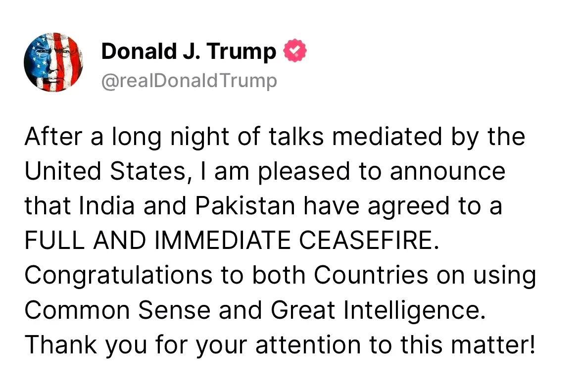The height and width of the screenshot is (392, 579).
Task: Click the word "announce" in the post
Action: click(x=447, y=171)
